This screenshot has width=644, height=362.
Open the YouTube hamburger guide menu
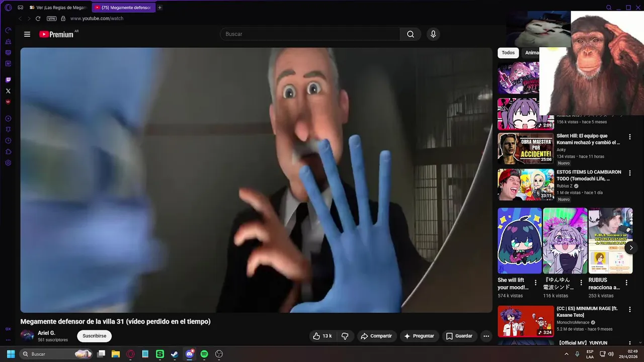pyautogui.click(x=27, y=34)
